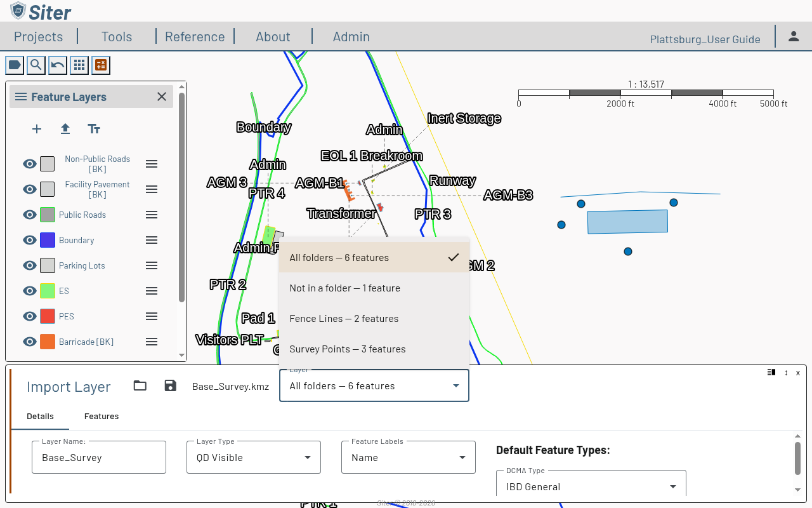
Task: Click the undo arrow tool
Action: [58, 65]
